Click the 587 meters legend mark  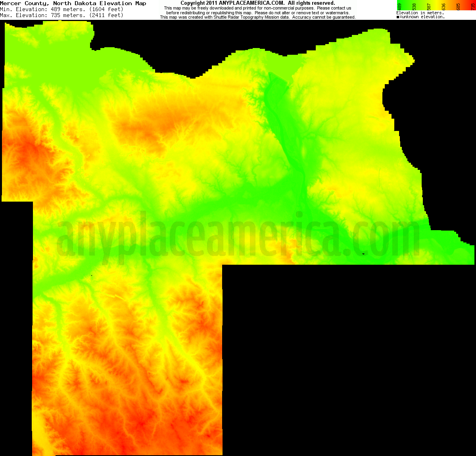tap(428, 6)
